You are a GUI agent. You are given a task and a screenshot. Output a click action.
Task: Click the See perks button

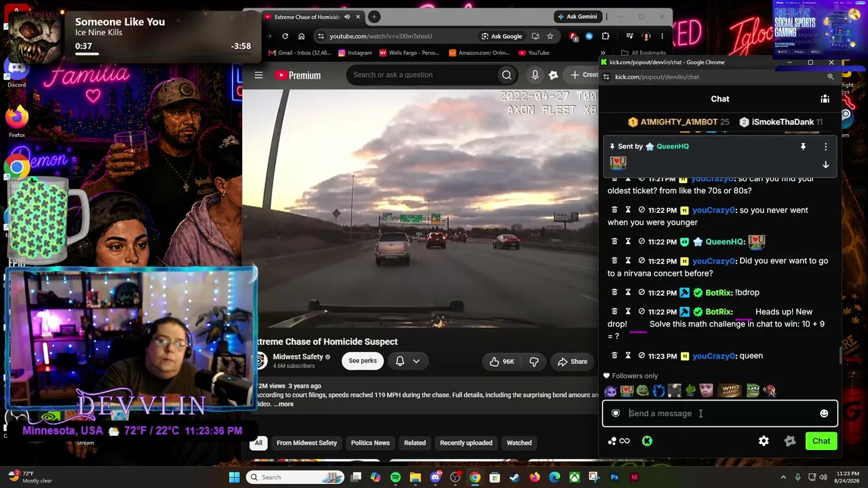coord(363,361)
